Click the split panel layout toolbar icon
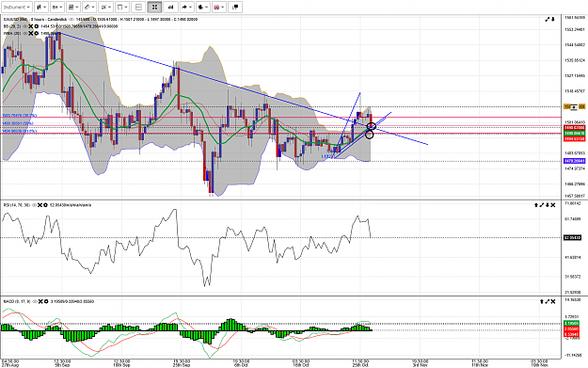Viewport: 588px width, 368px height. [x=138, y=7]
